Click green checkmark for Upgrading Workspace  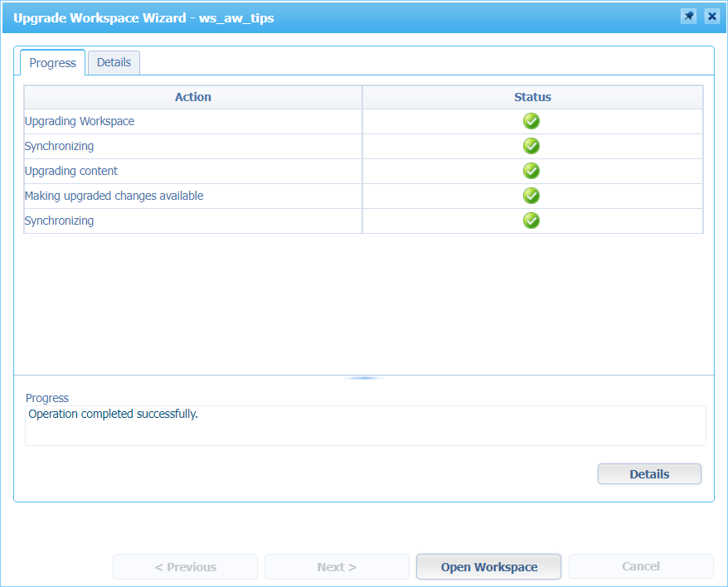531,122
